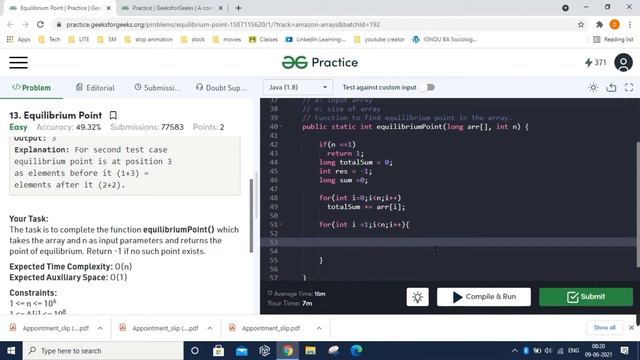Expand options for first Appointment_slip download
The width and height of the screenshot is (640, 360).
(x=100, y=328)
